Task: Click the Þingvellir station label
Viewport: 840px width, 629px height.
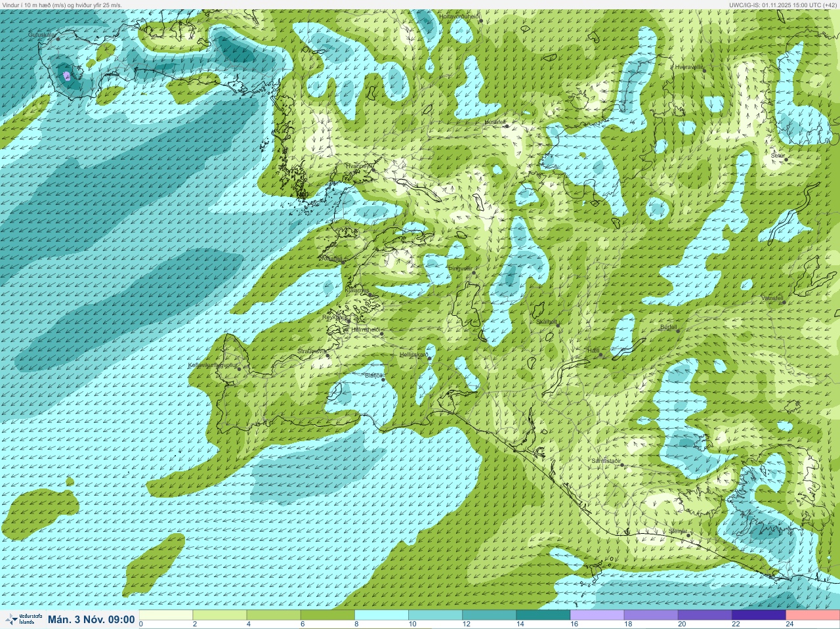Action: coord(459,269)
